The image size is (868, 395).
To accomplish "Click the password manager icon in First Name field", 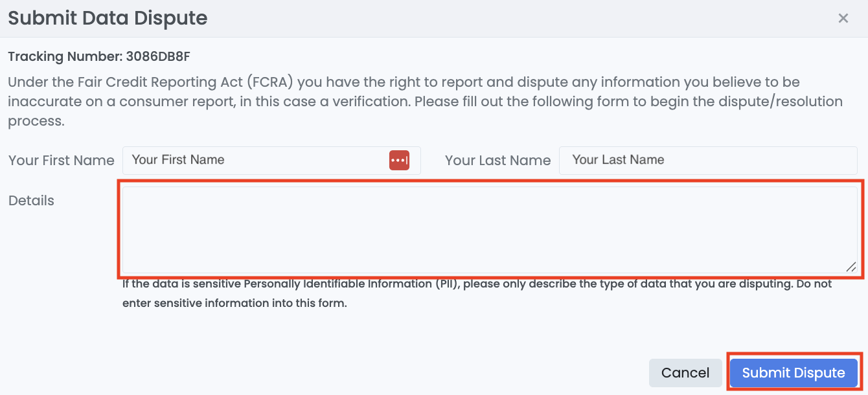I will pos(399,160).
